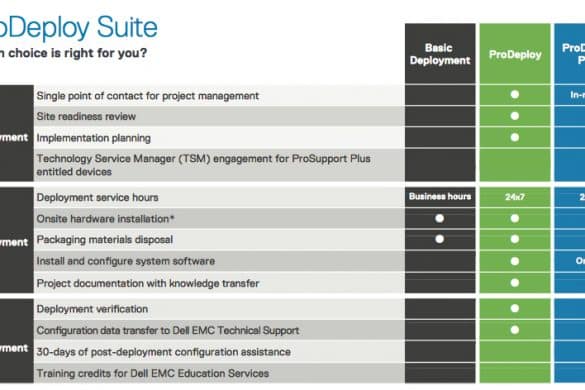
Task: Select the Deployment service hours row label
Action: (x=97, y=197)
